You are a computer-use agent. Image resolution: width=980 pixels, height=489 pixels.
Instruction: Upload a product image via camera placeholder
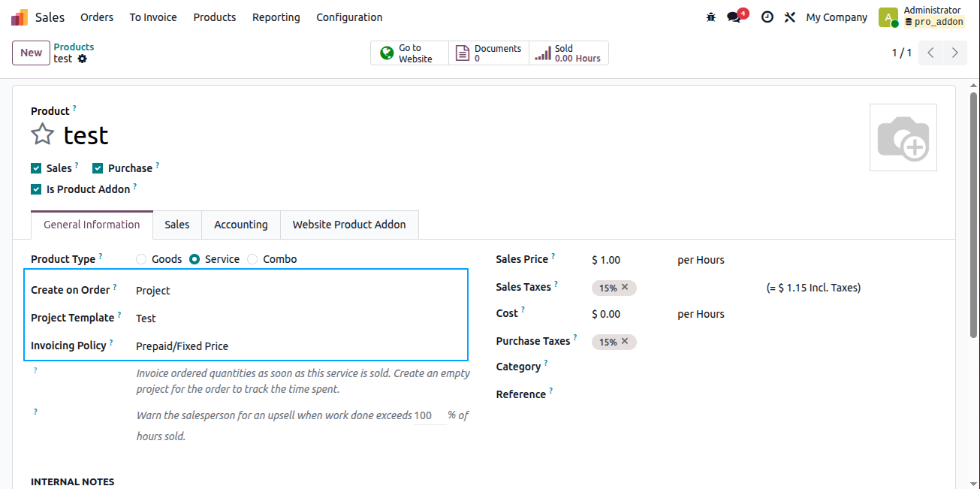click(x=903, y=137)
